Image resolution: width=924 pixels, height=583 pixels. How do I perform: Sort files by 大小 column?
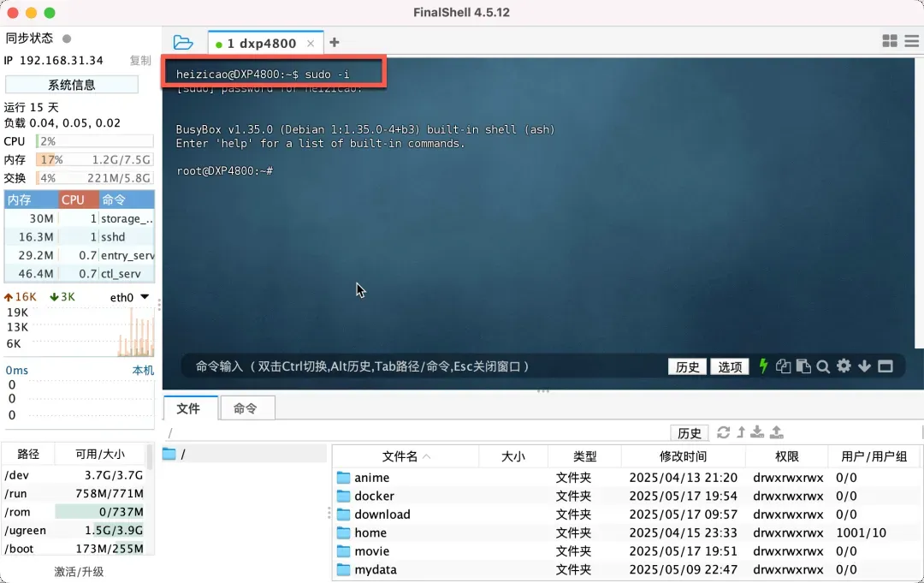pyautogui.click(x=513, y=456)
